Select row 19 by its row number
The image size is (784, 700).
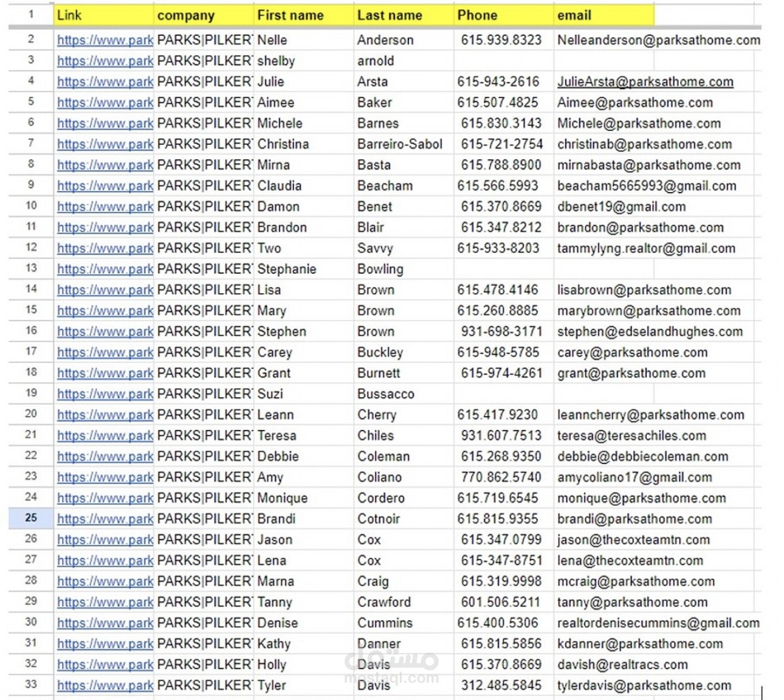point(31,393)
